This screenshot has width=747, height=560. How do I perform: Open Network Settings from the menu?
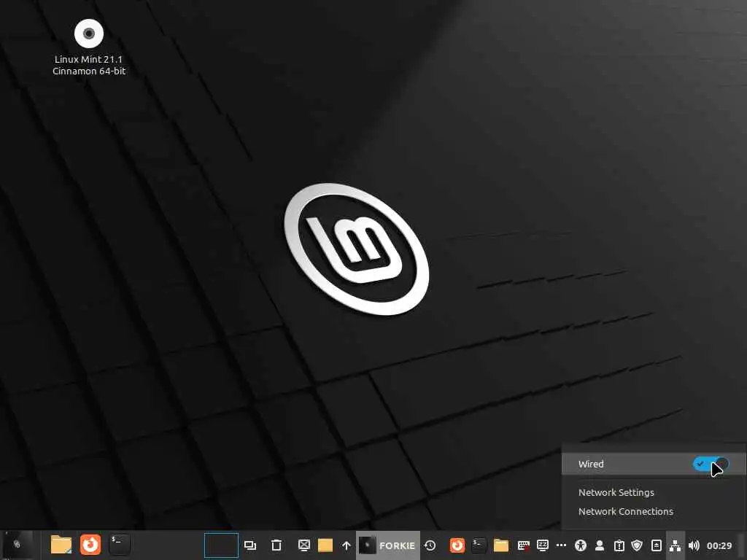coord(616,492)
